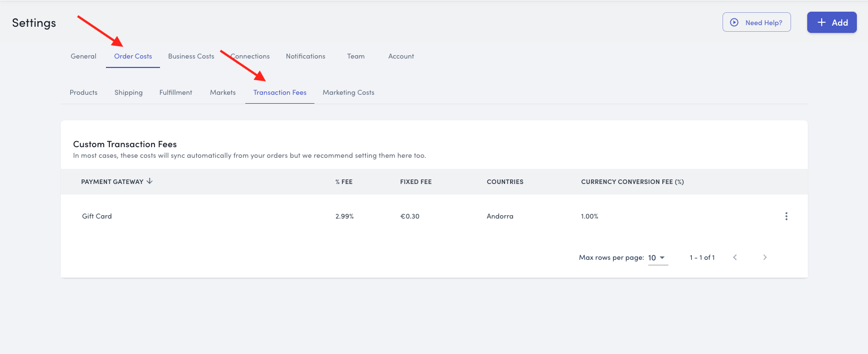
Task: Expand max rows per page dropdown
Action: coord(658,258)
